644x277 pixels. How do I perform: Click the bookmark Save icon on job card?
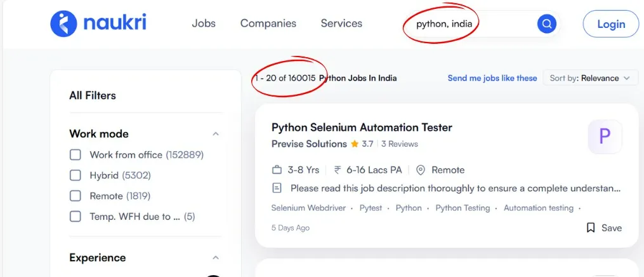[x=591, y=227]
